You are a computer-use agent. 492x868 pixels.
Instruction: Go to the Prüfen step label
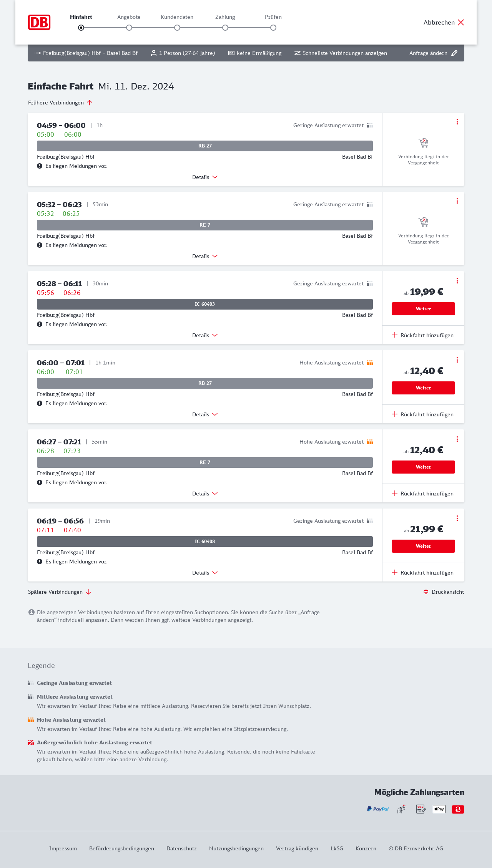pos(273,17)
